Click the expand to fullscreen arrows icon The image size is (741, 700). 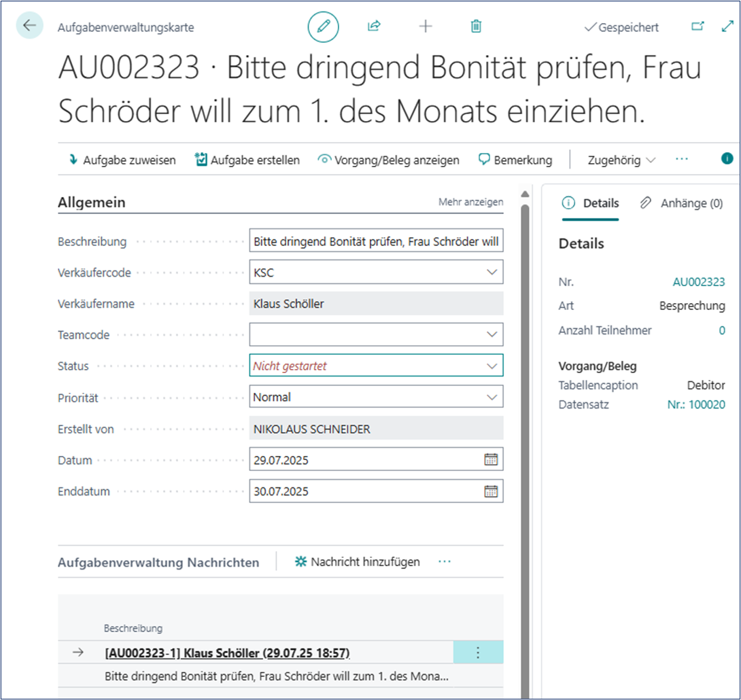pos(727,27)
